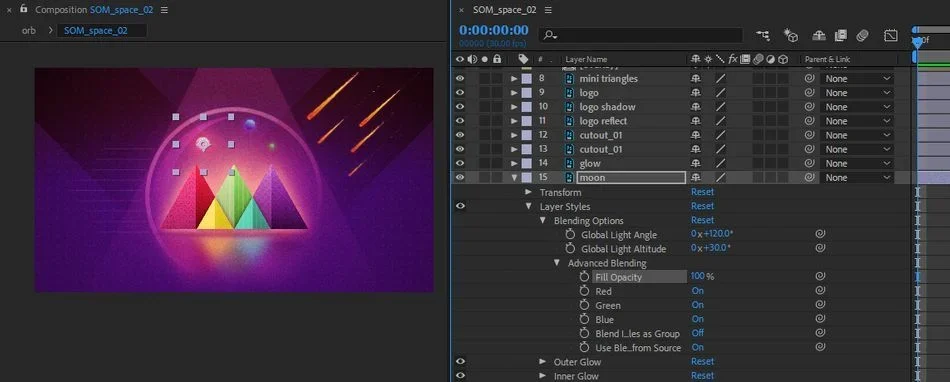This screenshot has width=950, height=382.
Task: Toggle stopwatch for Fill Opacity
Action: point(584,277)
